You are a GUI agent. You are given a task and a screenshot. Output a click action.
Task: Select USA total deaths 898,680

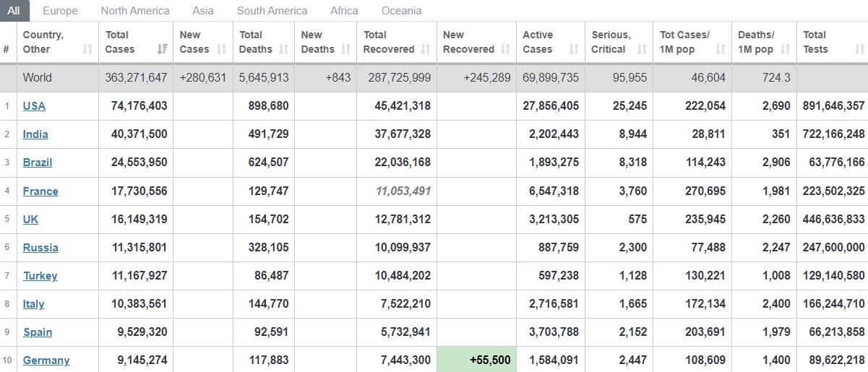coord(267,105)
